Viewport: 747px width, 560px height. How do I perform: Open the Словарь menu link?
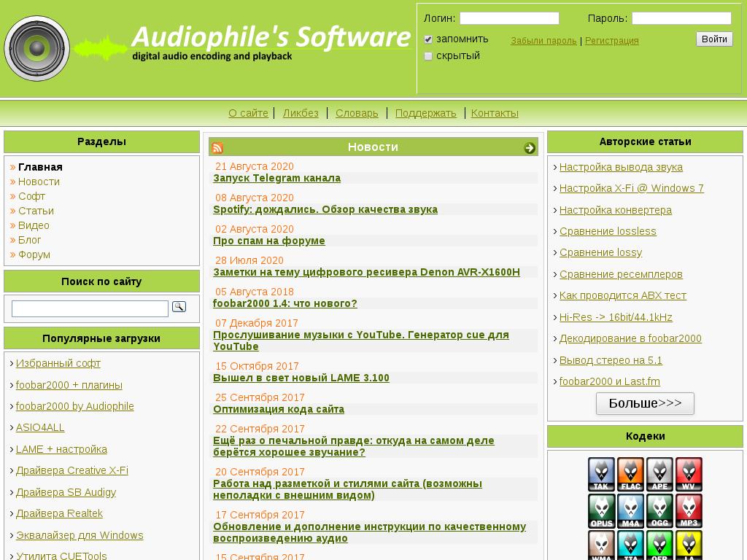357,113
